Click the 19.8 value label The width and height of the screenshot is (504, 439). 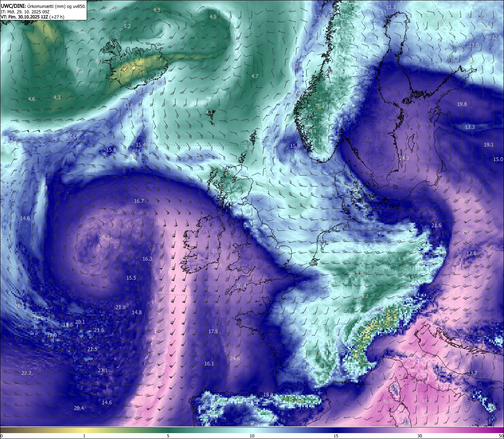pos(462,104)
